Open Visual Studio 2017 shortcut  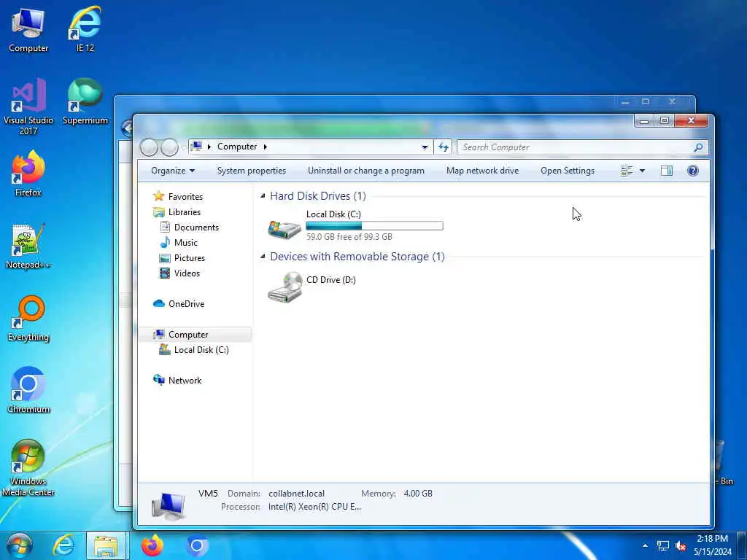point(28,106)
